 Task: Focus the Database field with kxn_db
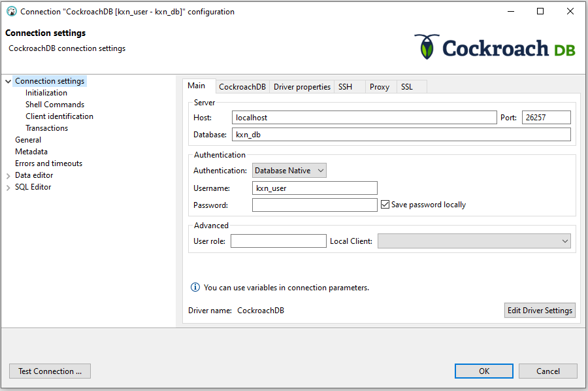click(x=401, y=134)
